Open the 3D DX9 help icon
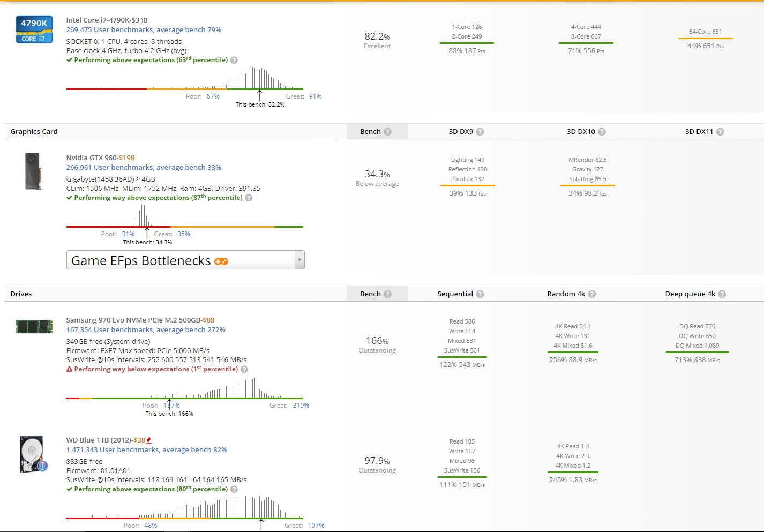Viewport: 764px width, 532px height. pyautogui.click(x=480, y=132)
